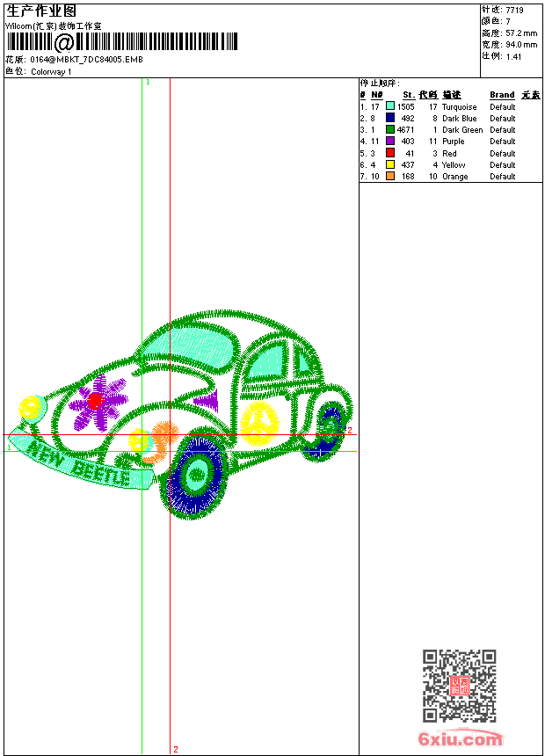Click the Dark Green color swatch
Image resolution: width=545 pixels, height=756 pixels.
pyautogui.click(x=390, y=129)
